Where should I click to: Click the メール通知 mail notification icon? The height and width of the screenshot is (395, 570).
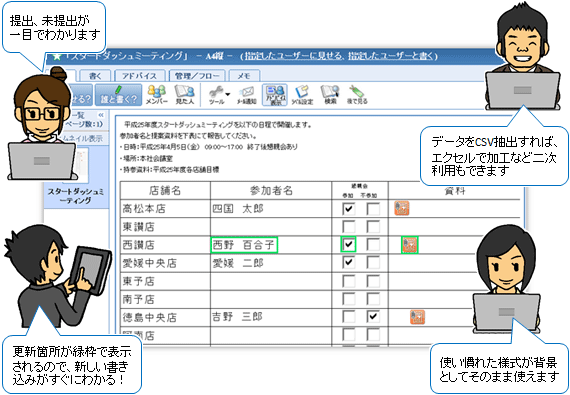click(x=247, y=96)
